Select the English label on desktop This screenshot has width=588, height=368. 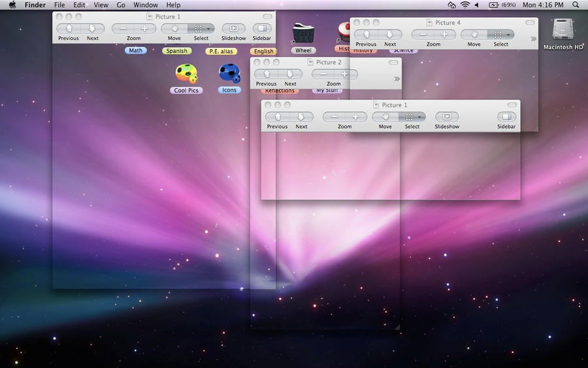click(264, 51)
